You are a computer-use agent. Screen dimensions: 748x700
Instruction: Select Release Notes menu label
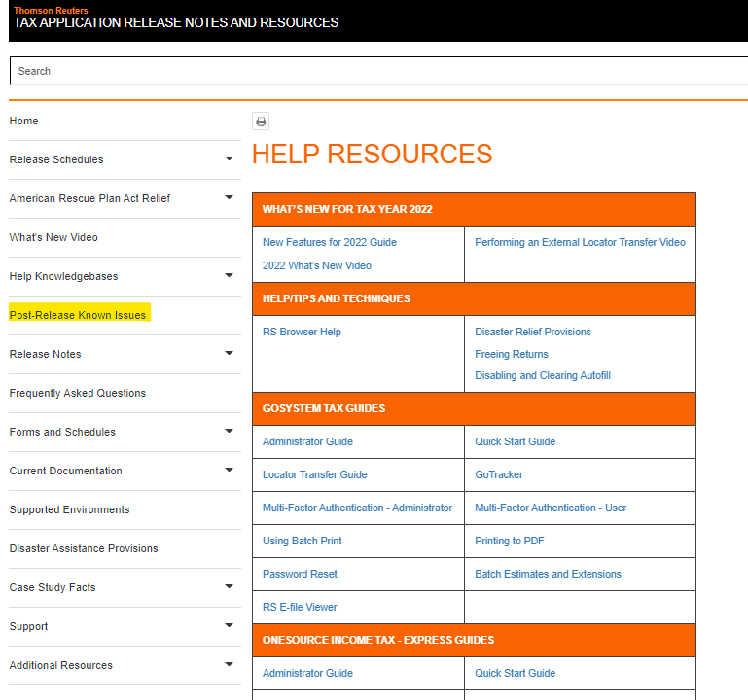46,354
